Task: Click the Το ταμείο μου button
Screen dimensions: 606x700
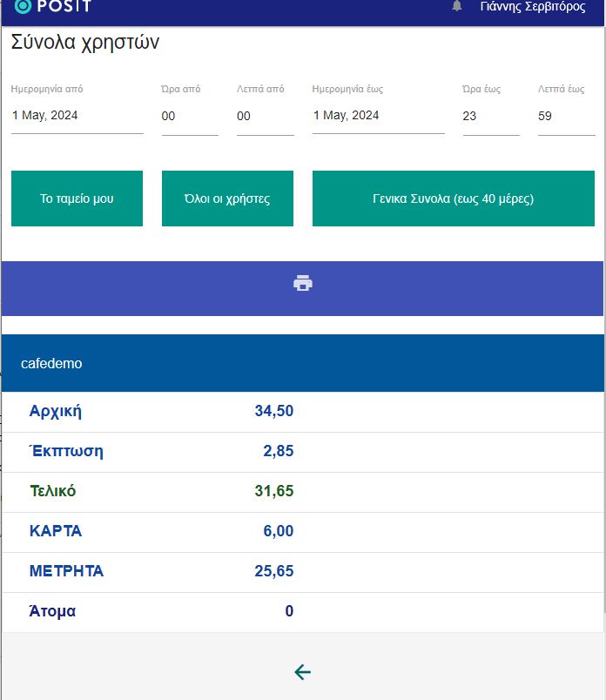Action: click(x=77, y=199)
